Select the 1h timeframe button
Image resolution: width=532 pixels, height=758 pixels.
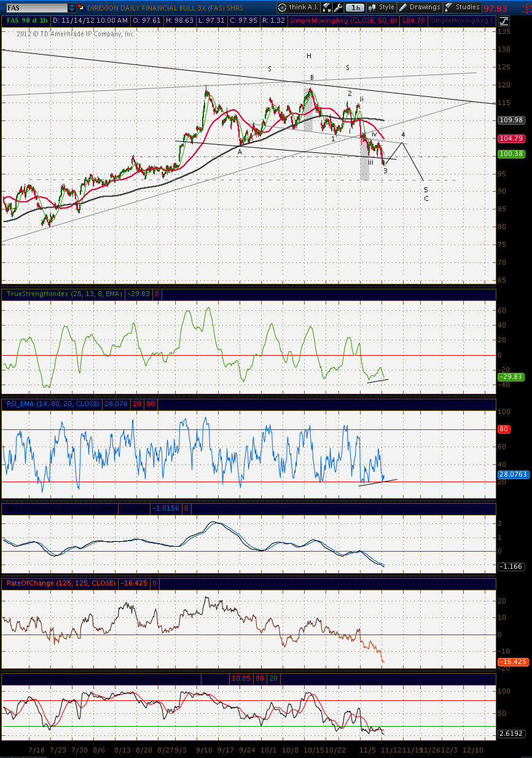pos(354,7)
